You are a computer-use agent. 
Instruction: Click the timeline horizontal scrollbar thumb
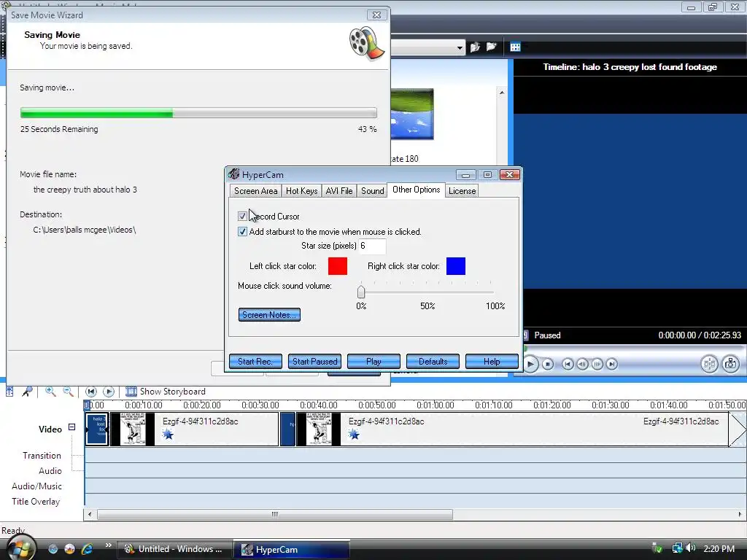pyautogui.click(x=275, y=514)
